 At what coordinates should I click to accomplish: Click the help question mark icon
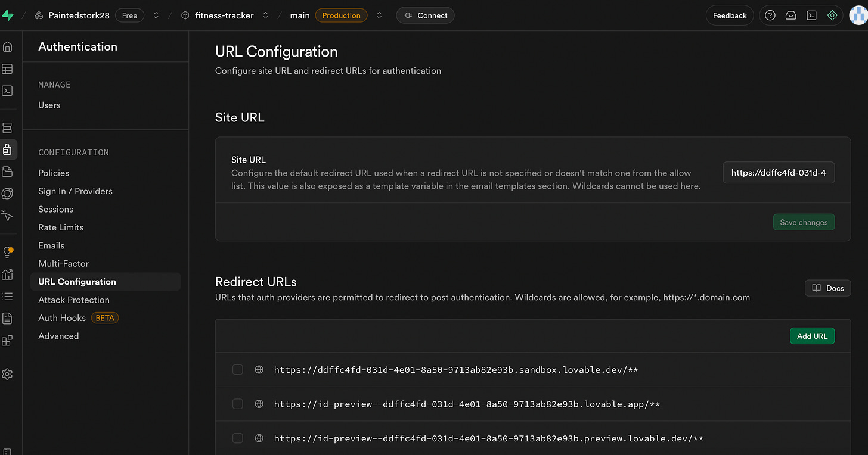(770, 15)
